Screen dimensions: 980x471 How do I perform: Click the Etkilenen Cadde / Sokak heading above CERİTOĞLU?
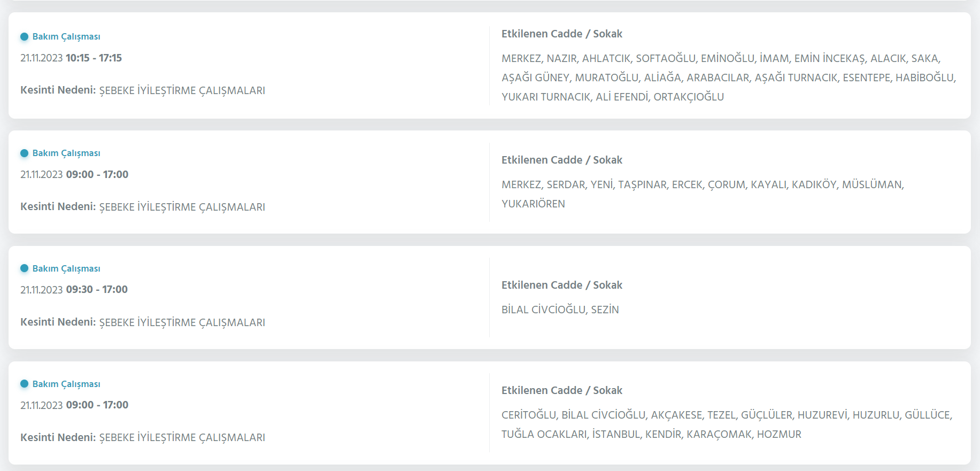[x=561, y=390]
